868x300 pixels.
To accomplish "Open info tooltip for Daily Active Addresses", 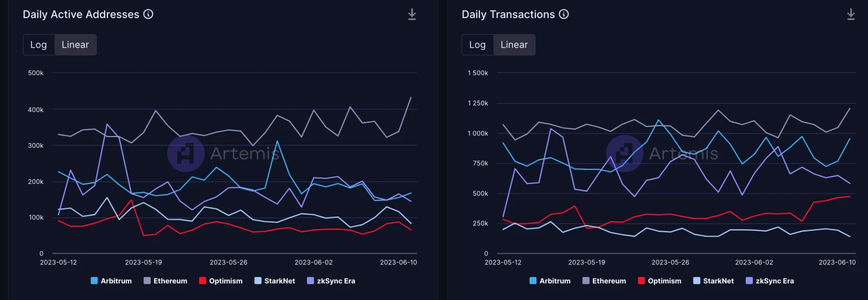I will click(x=148, y=14).
